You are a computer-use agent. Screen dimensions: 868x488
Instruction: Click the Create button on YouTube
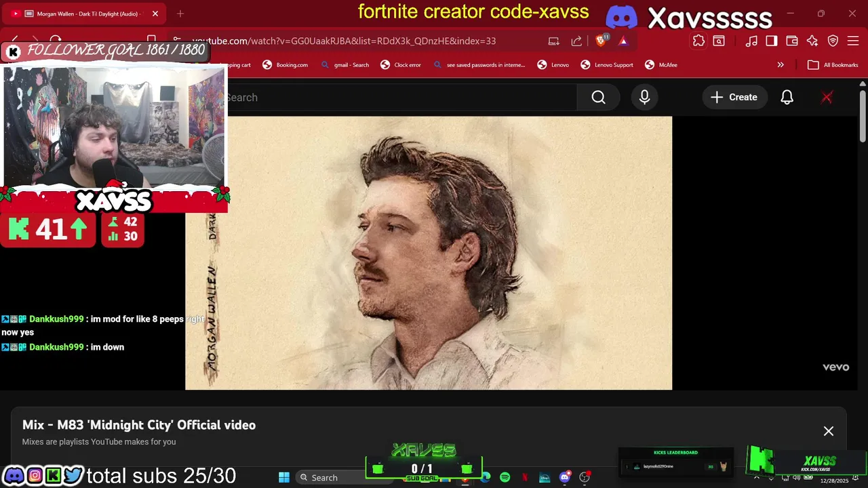[x=734, y=98]
